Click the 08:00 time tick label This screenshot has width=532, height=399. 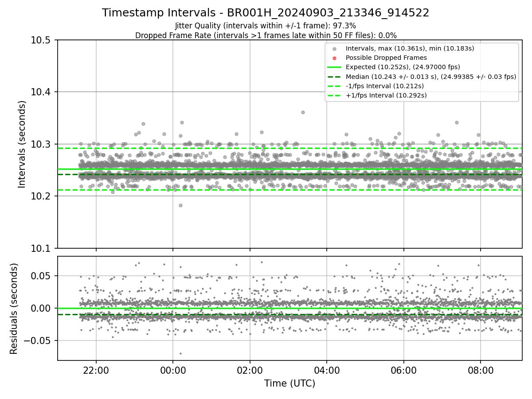coord(481,370)
